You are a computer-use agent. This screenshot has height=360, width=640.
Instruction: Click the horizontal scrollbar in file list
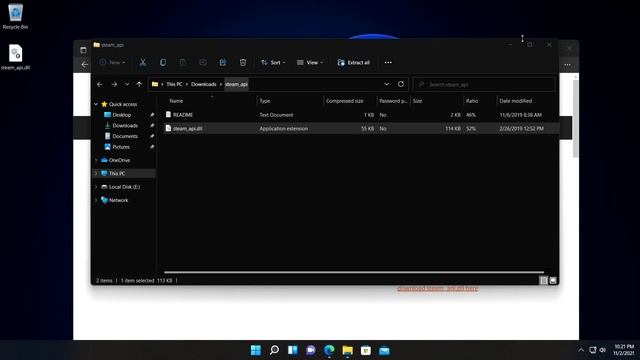click(354, 272)
